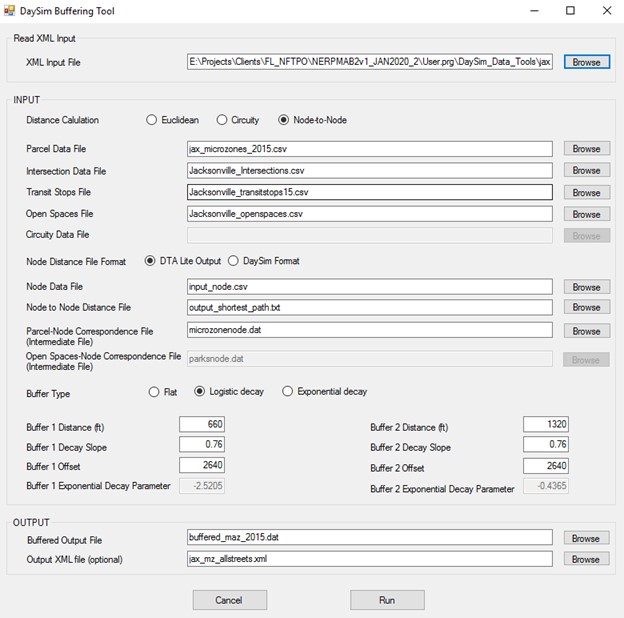The height and width of the screenshot is (618, 624).
Task: Choose Exponential decay buffer type
Action: click(x=288, y=391)
